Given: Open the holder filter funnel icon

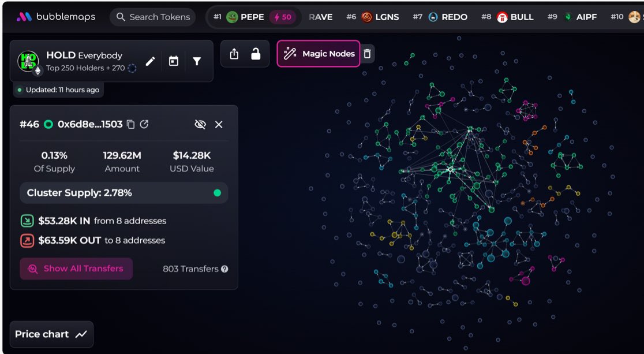Looking at the screenshot, I should [197, 61].
